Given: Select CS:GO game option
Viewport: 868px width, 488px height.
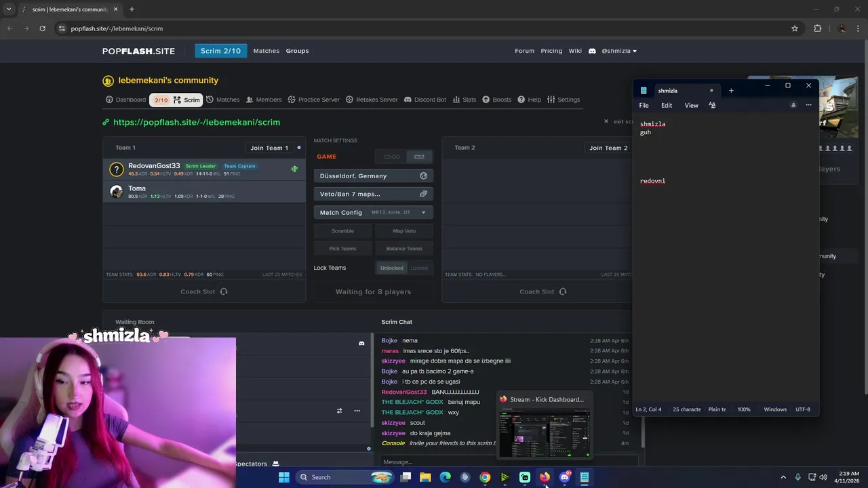Looking at the screenshot, I should [392, 157].
